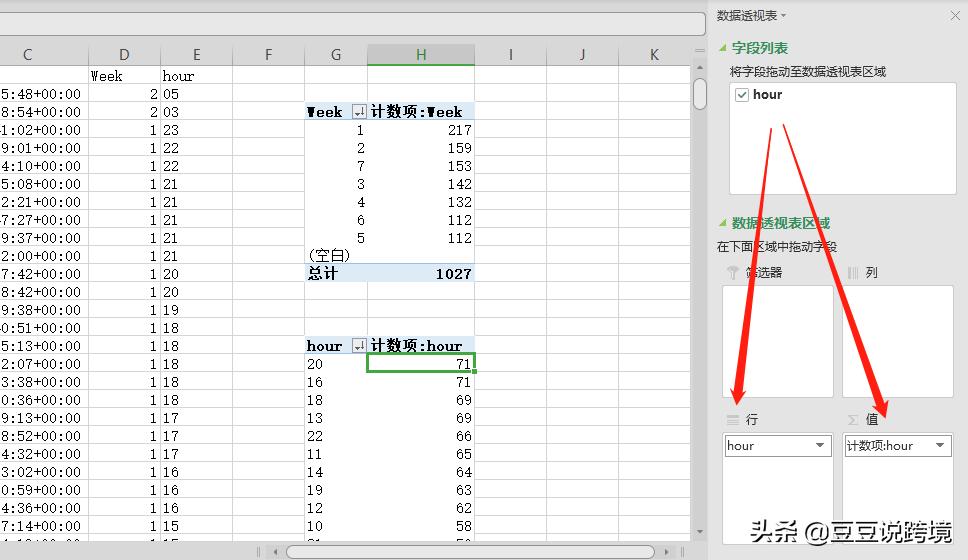The image size is (968, 560).
Task: Select the Week column header cell
Action: pyautogui.click(x=124, y=76)
